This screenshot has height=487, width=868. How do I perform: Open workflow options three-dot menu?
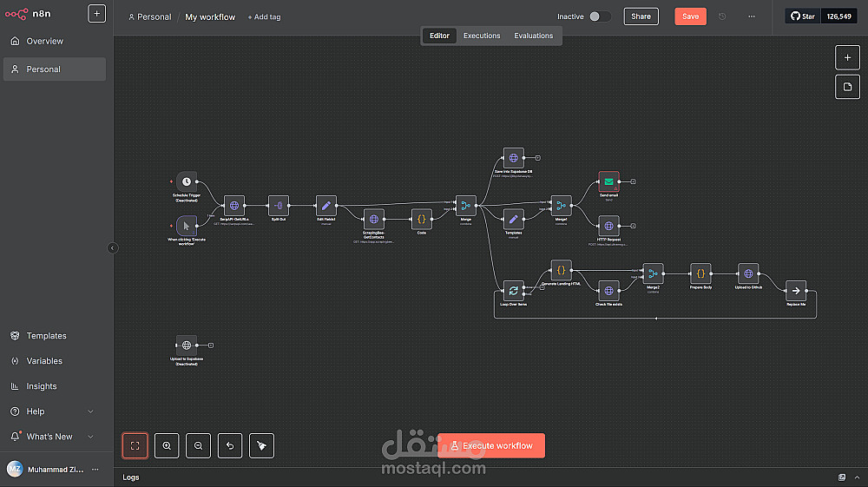751,16
